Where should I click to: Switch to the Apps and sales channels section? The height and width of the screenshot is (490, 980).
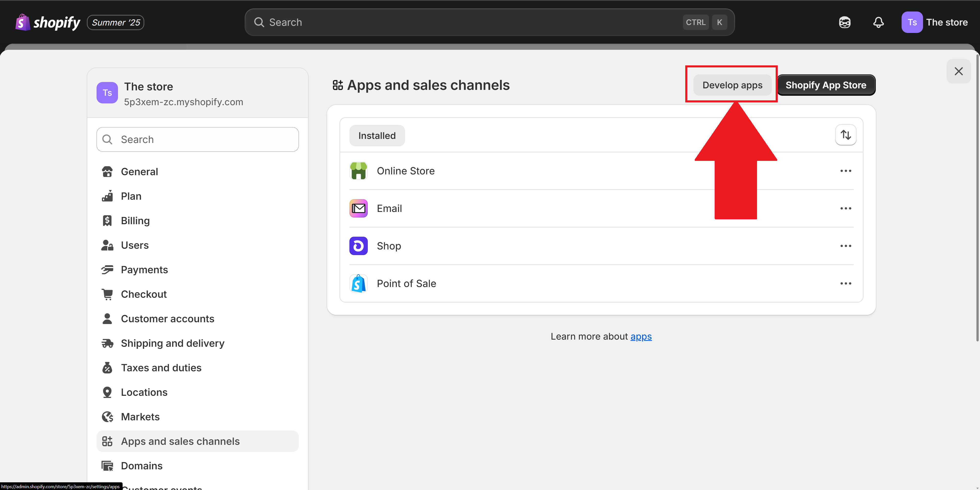180,441
